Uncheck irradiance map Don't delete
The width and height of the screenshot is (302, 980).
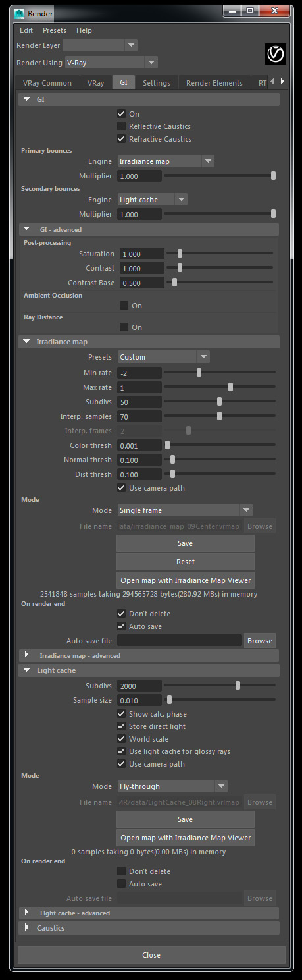[x=121, y=614]
